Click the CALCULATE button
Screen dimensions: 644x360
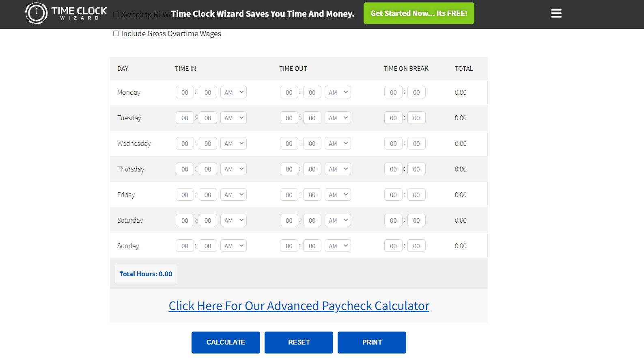(226, 343)
